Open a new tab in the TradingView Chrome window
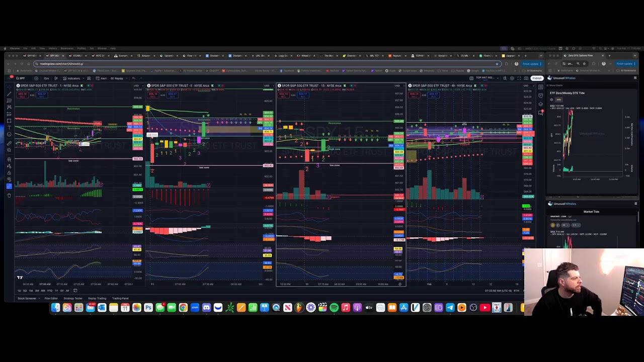 tap(526, 56)
